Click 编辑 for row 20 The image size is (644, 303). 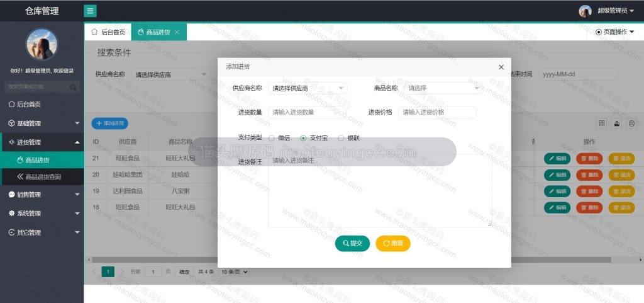(x=557, y=174)
